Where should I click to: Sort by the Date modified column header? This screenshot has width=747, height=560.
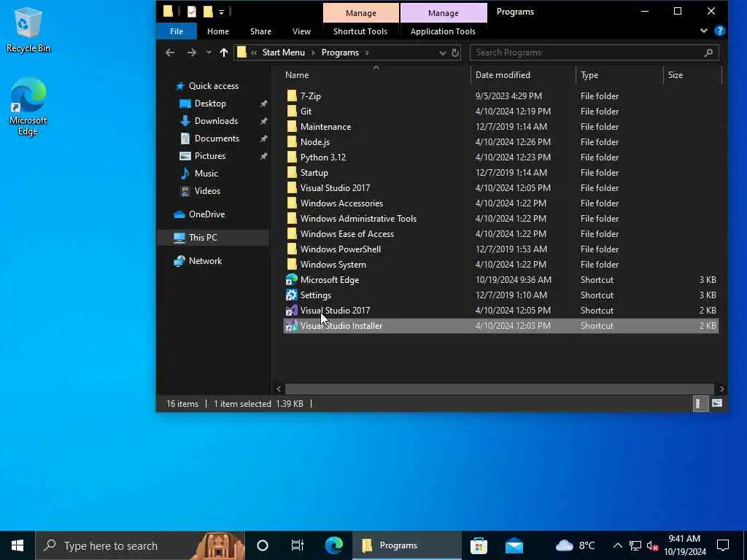524,75
